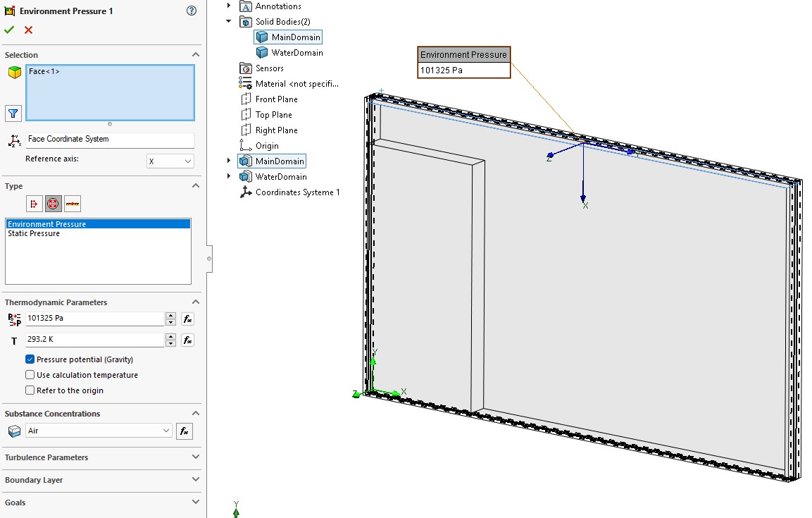Confirm with the green OK checkmark
This screenshot has height=518, width=812.
coord(9,30)
